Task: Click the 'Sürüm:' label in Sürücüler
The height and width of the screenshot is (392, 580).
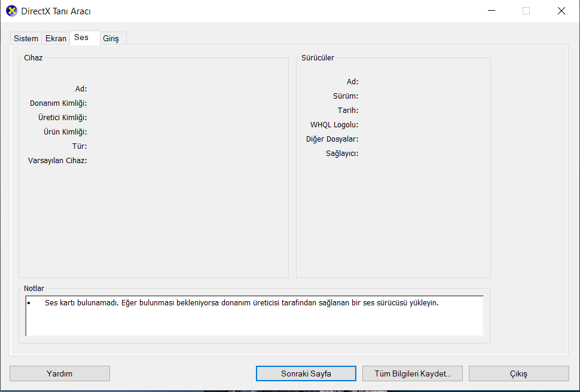Action: tap(346, 96)
